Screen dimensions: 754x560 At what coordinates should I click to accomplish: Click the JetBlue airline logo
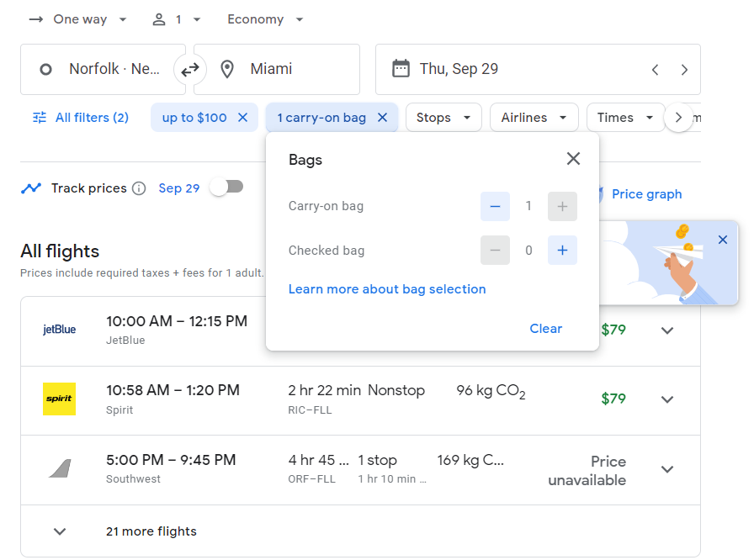[59, 330]
